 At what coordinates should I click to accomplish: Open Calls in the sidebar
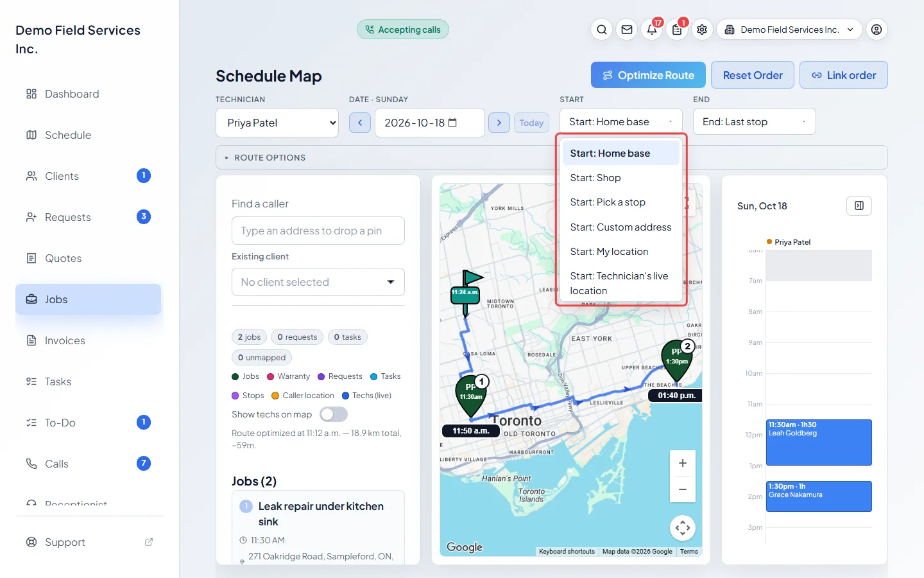coord(89,464)
